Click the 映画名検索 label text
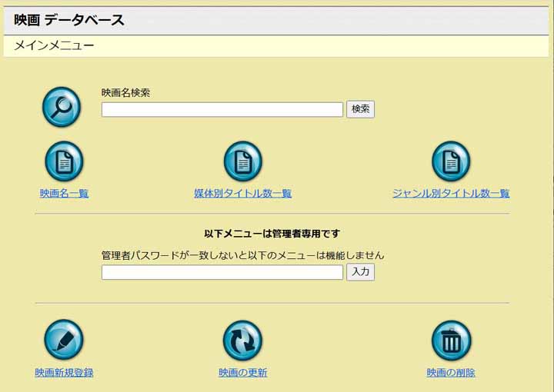 tap(125, 93)
